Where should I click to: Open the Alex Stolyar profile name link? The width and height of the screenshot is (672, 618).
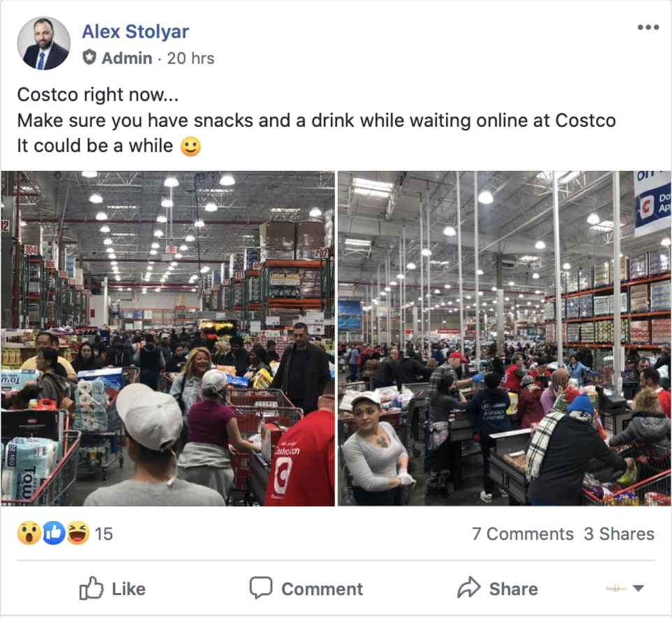(136, 31)
